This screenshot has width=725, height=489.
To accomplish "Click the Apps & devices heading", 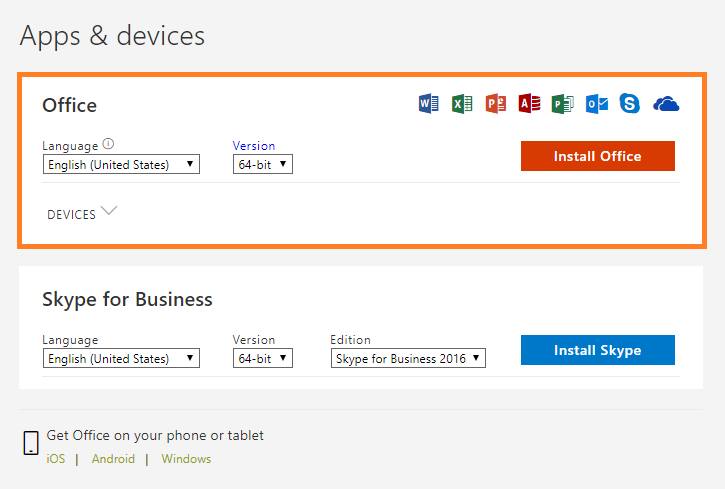I will 112,36.
